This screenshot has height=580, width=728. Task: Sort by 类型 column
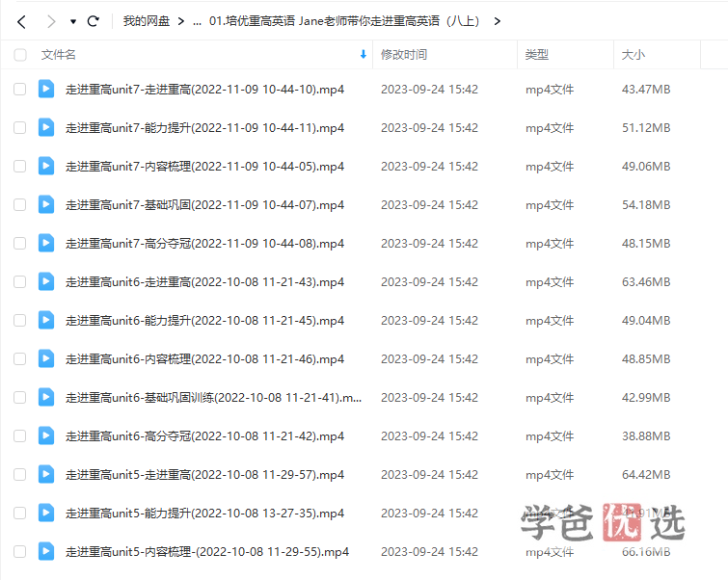point(537,55)
